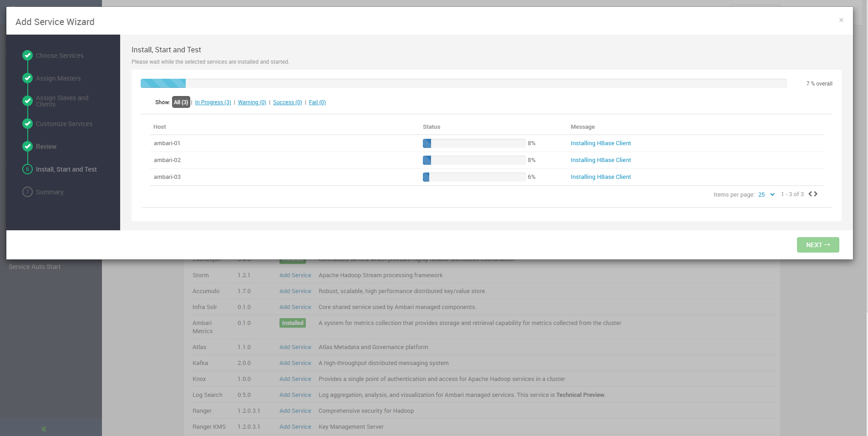Click Add Service link for Atlas
Viewport: 868px width, 436px height.
(295, 347)
